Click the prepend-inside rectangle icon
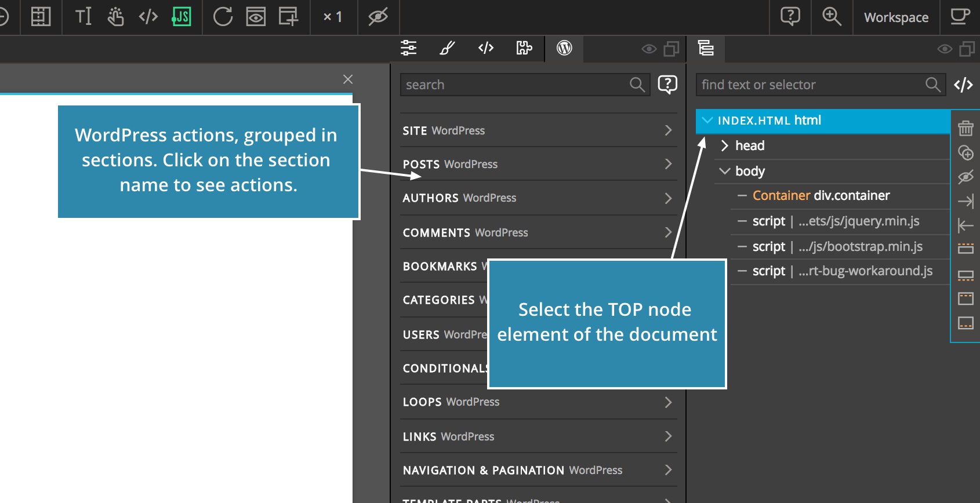 (x=966, y=298)
